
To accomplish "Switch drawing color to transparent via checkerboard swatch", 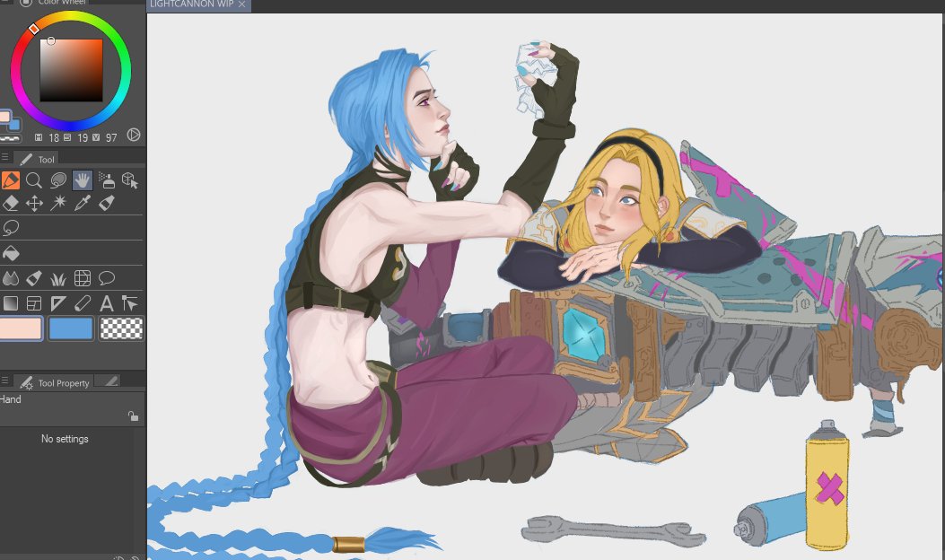I will point(123,328).
